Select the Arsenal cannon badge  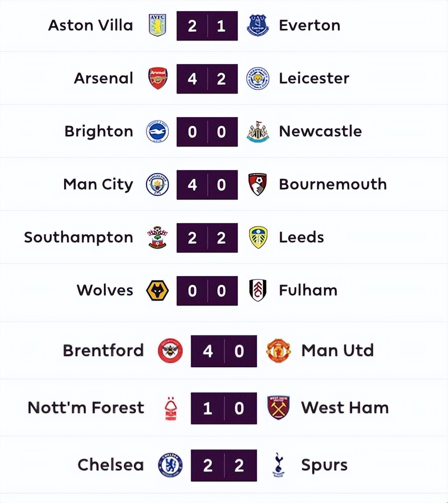[x=157, y=78]
